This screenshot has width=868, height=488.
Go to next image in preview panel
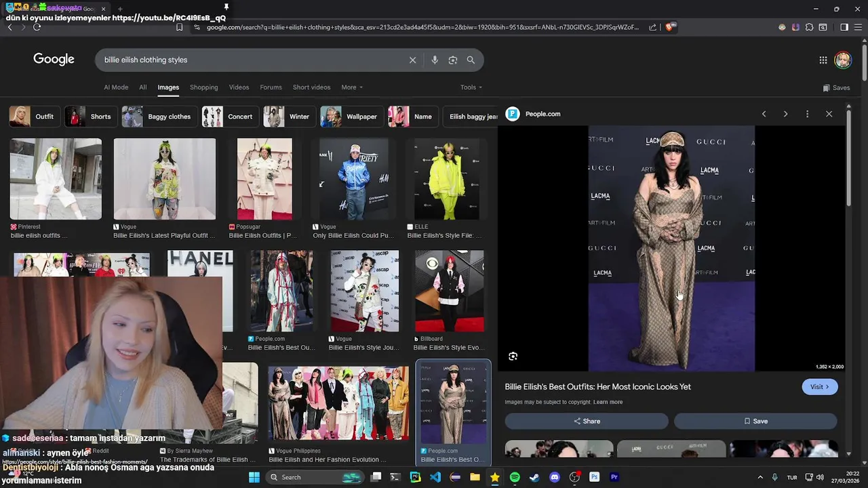pos(786,114)
